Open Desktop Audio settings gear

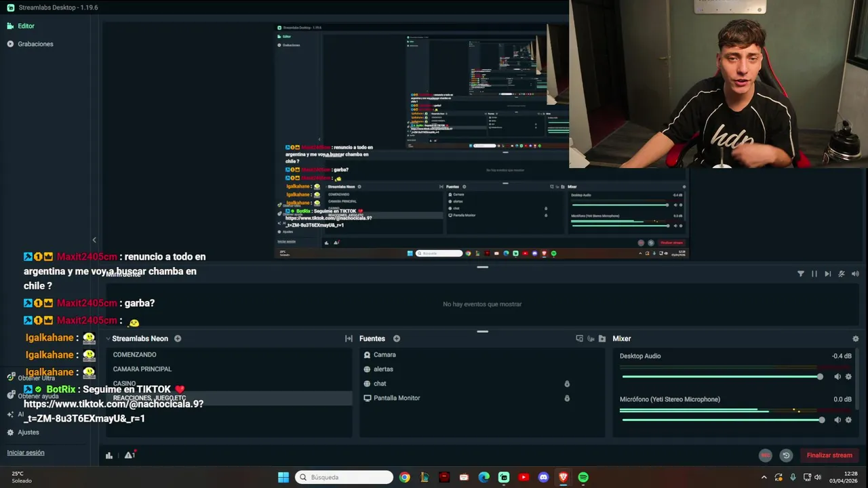(x=848, y=377)
